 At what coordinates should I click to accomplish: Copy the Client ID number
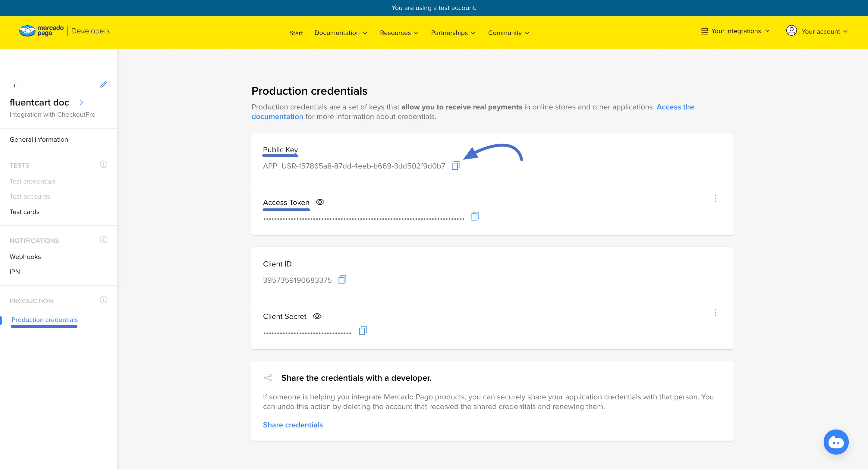(x=342, y=280)
